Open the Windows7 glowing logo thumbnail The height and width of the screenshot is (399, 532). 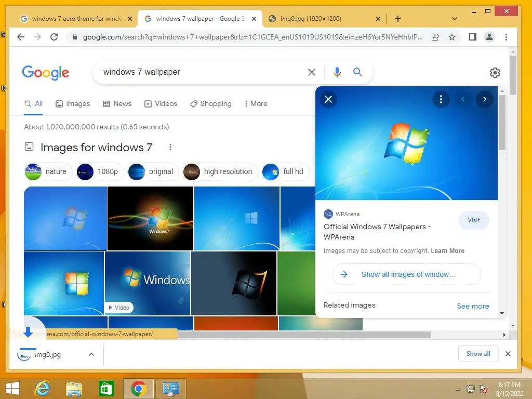tap(151, 218)
